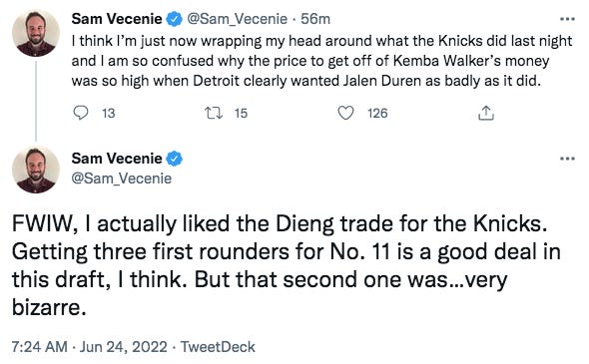Open the three-dot menu on the first tweet
Viewport: 589px width, 364px height.
pyautogui.click(x=567, y=19)
